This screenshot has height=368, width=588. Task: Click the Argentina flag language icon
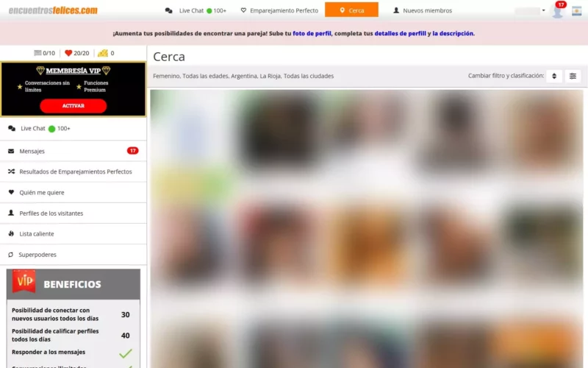pos(576,11)
